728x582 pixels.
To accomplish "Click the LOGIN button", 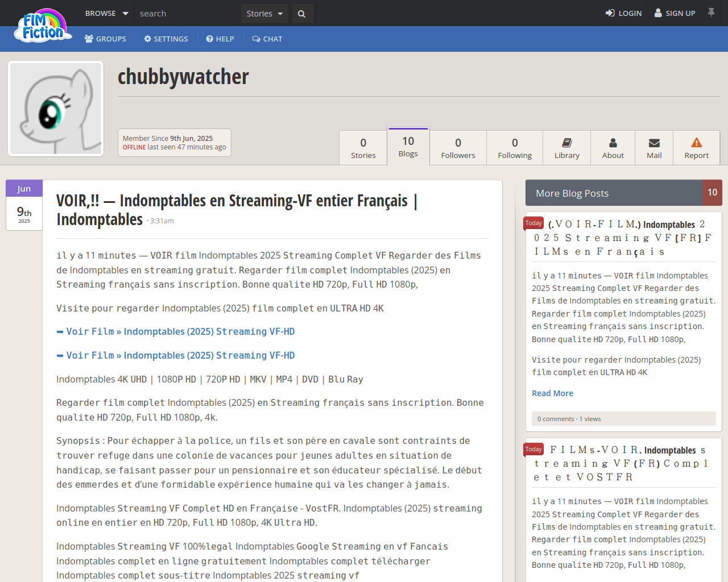I will [x=624, y=13].
